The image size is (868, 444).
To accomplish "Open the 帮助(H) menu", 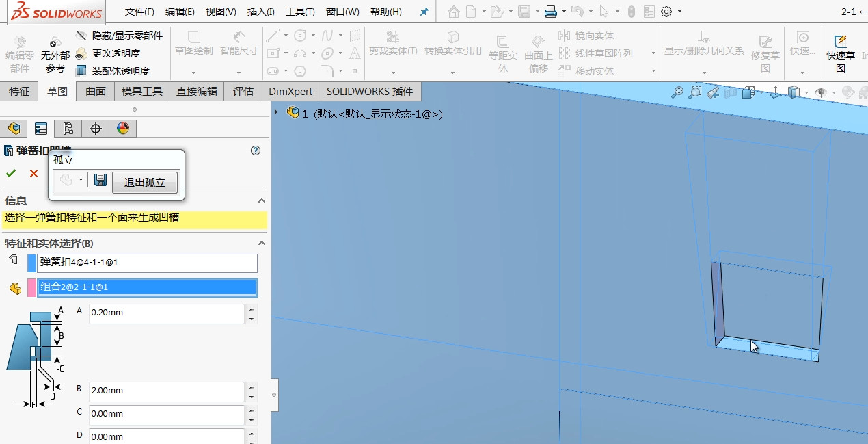I will point(386,12).
